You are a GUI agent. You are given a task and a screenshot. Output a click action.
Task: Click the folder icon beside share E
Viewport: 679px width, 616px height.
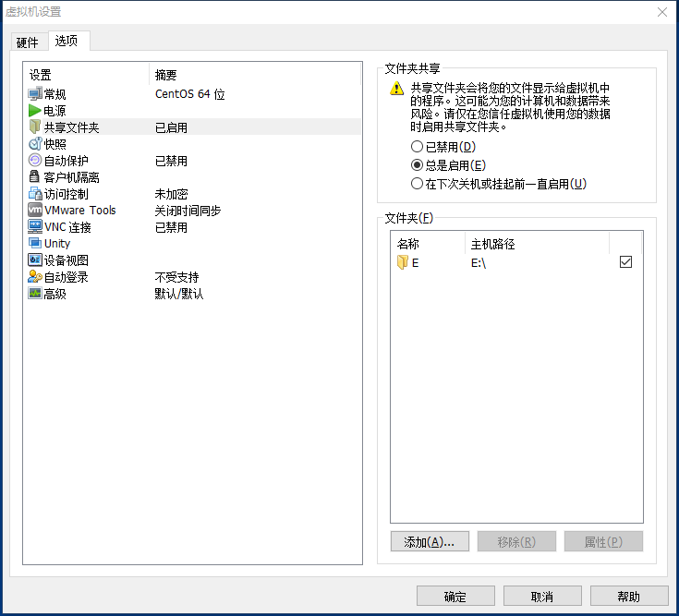[x=402, y=262]
